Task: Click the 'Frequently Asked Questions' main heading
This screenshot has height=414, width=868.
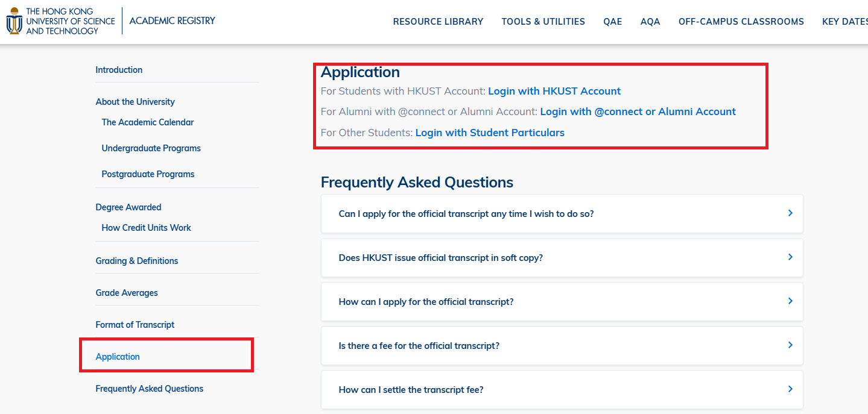Action: pyautogui.click(x=417, y=183)
